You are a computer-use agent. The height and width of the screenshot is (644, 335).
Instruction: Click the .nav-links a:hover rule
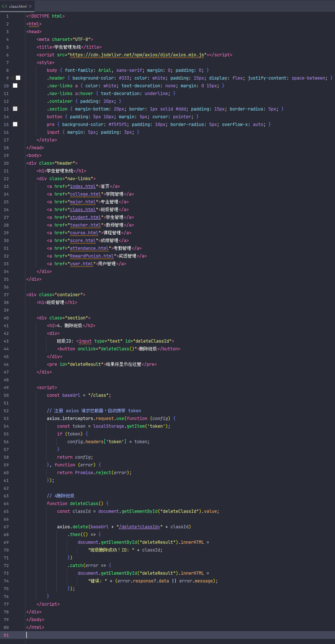(111, 94)
